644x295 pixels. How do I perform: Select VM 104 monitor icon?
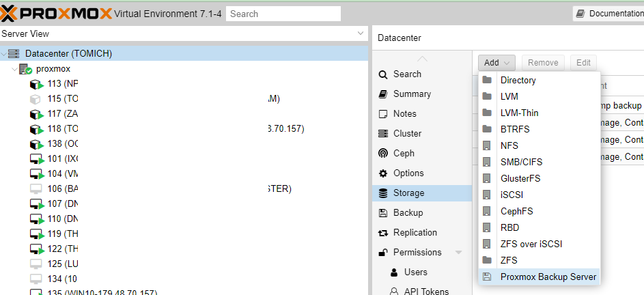pos(37,174)
